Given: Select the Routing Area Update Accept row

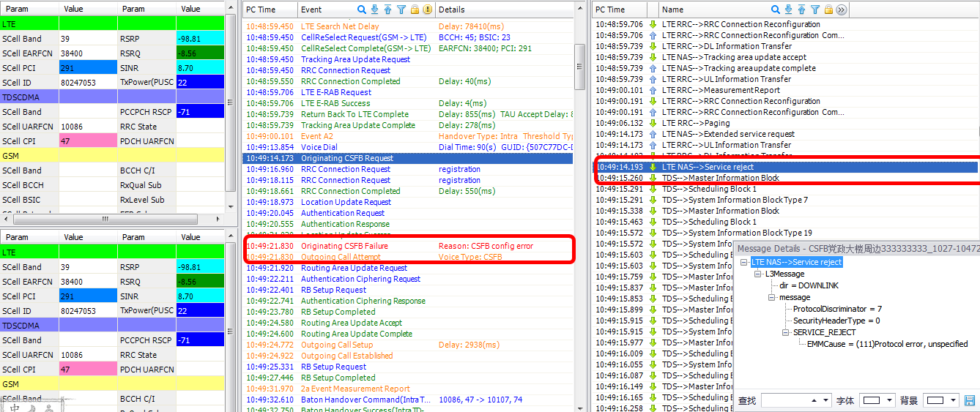Looking at the screenshot, I should pyautogui.click(x=408, y=323).
